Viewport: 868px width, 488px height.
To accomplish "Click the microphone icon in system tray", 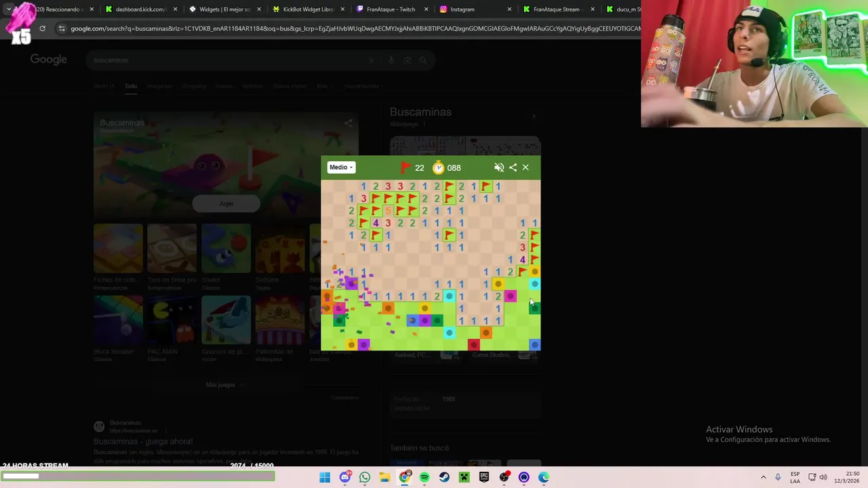I will coord(778,477).
